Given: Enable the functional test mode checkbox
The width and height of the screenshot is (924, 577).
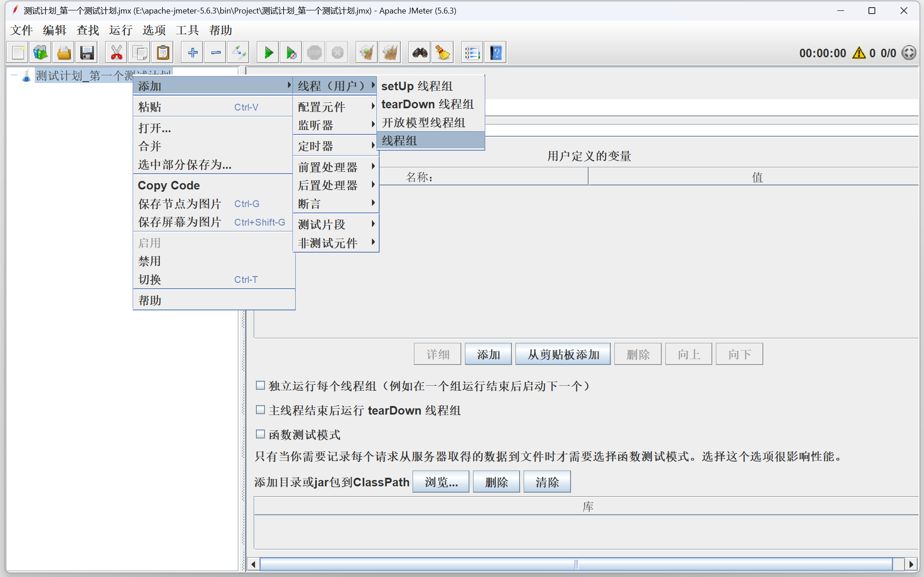Looking at the screenshot, I should (x=260, y=434).
